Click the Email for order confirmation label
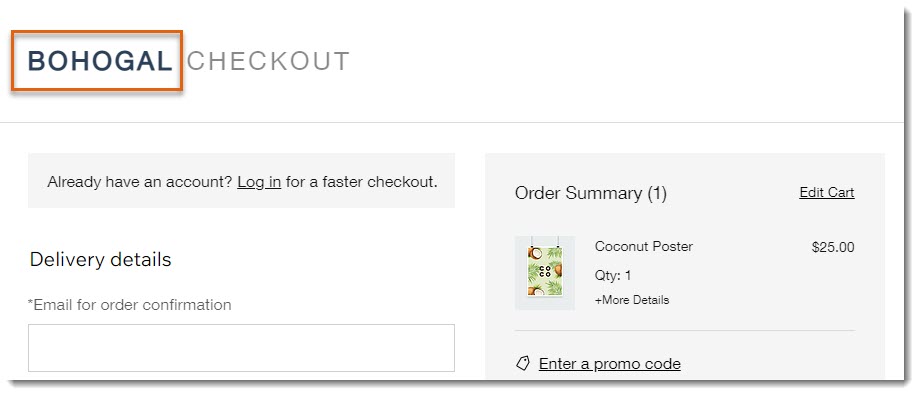Viewport: 919px width, 395px height. click(x=130, y=305)
